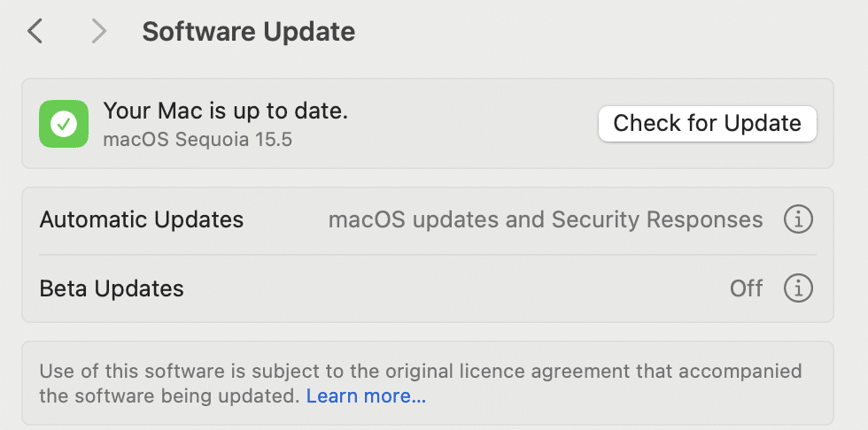Go forward using the right chevron
868x430 pixels.
coord(98,31)
